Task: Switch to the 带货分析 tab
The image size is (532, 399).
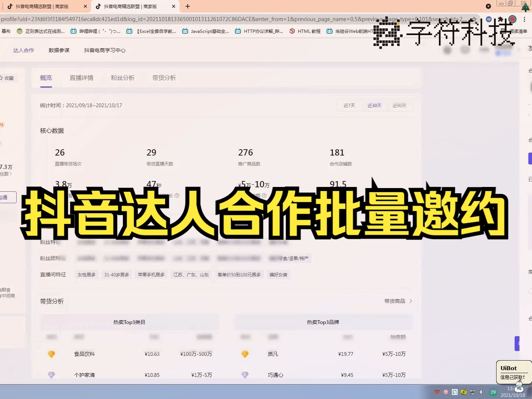Action: click(x=164, y=78)
